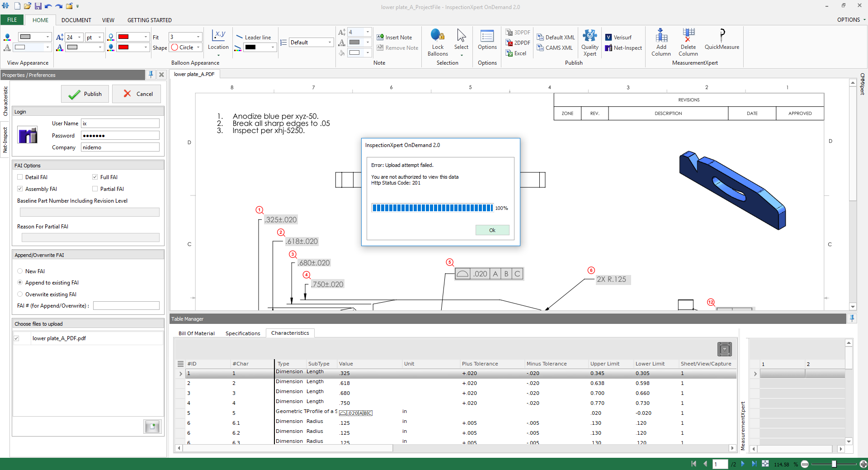This screenshot has width=868, height=470.
Task: Click the Publish button in the sidebar
Action: point(85,94)
